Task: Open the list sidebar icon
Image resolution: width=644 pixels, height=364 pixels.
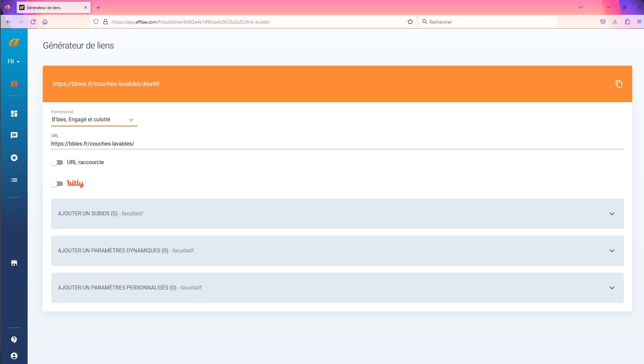Action: tap(14, 180)
